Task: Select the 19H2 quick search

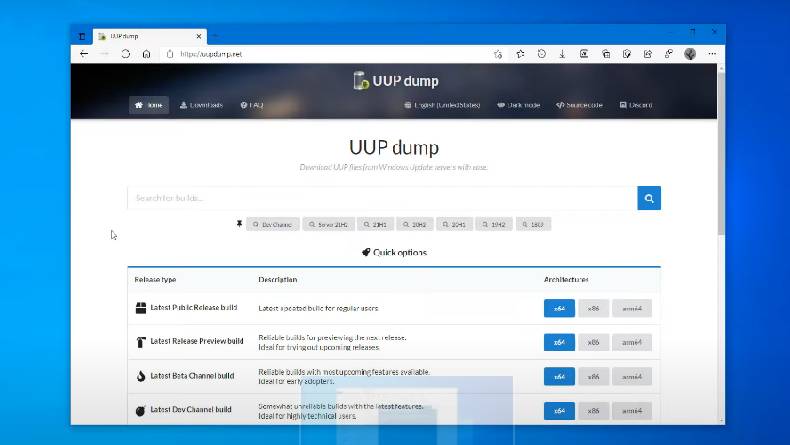Action: click(494, 224)
